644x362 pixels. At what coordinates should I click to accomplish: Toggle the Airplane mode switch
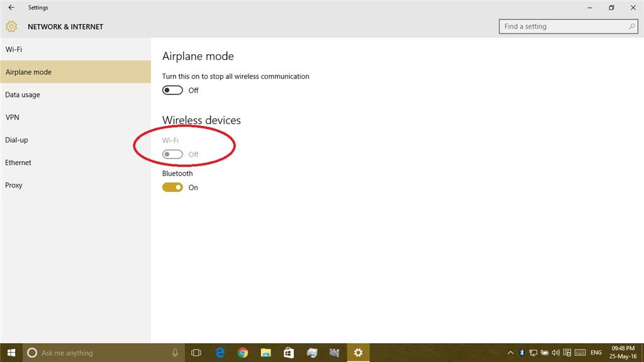[172, 90]
